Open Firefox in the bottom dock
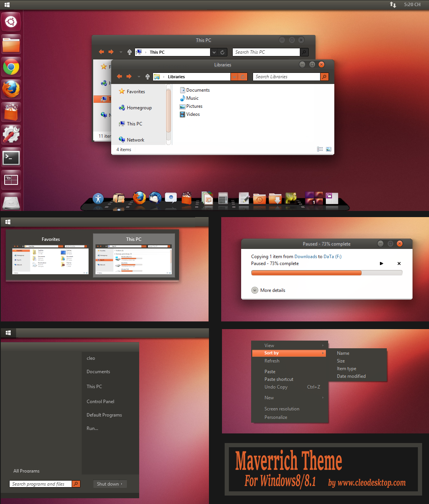Image resolution: width=429 pixels, height=504 pixels. (x=139, y=198)
